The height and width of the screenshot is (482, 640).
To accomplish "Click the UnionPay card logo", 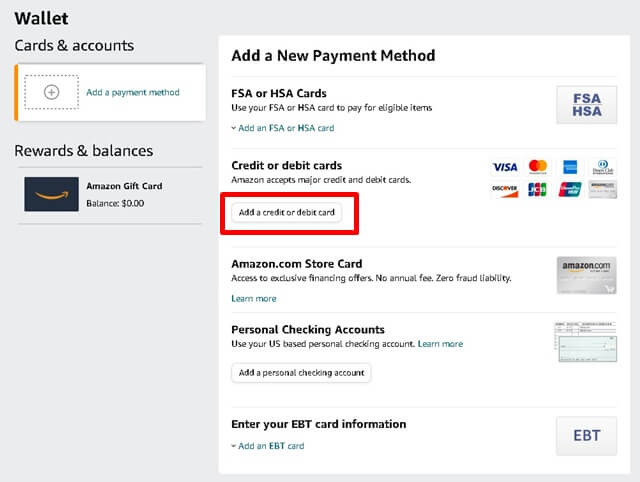I will [570, 189].
